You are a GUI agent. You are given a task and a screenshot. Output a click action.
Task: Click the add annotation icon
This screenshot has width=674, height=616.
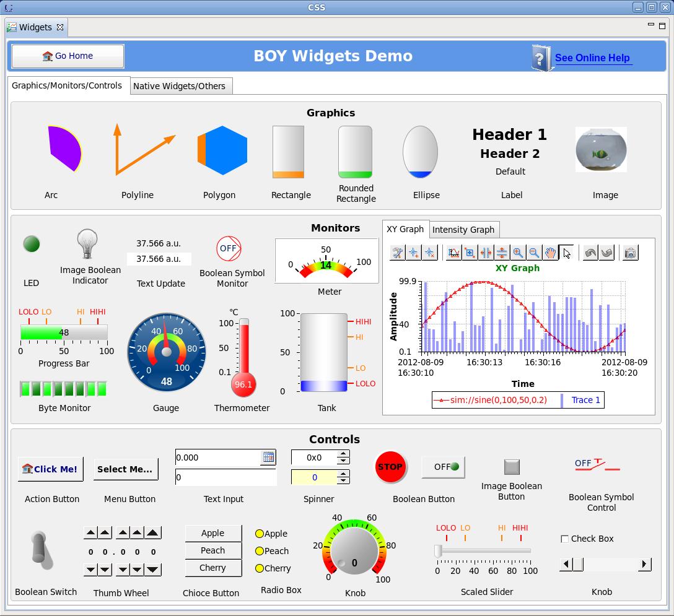(413, 253)
